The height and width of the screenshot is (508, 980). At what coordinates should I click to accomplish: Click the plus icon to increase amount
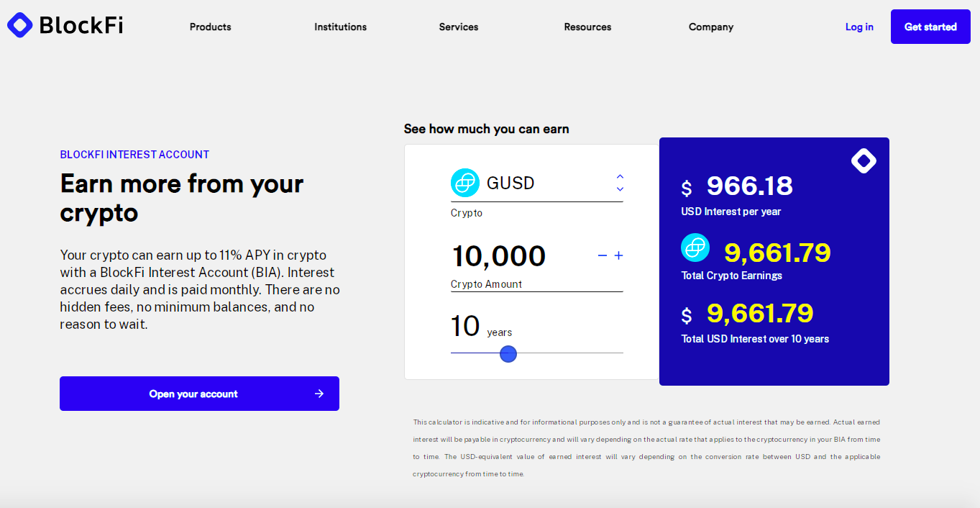[x=618, y=255]
